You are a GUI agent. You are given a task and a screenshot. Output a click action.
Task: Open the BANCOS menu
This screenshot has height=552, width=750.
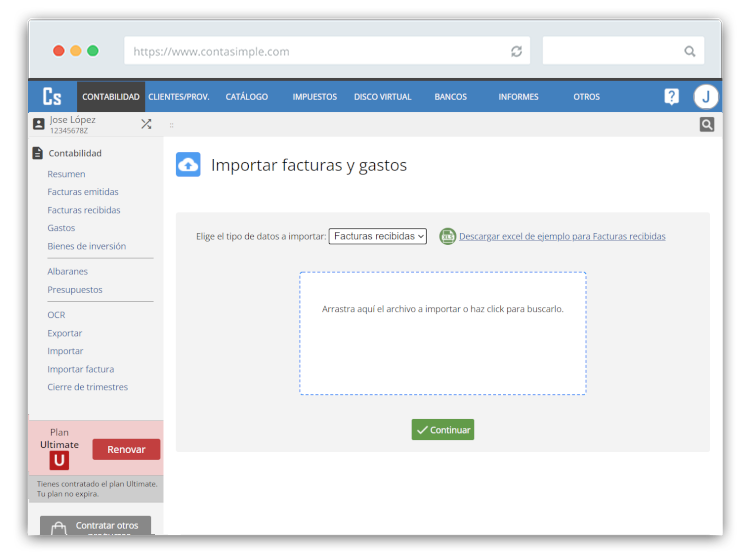point(451,97)
